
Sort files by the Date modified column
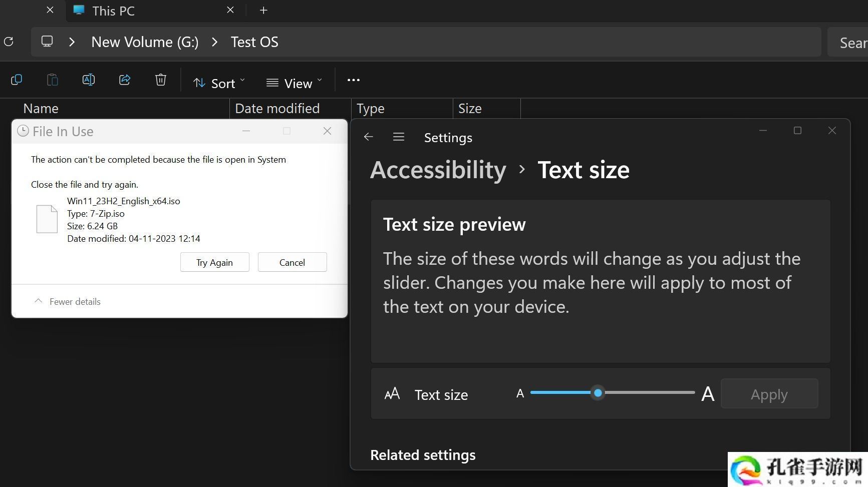(278, 108)
